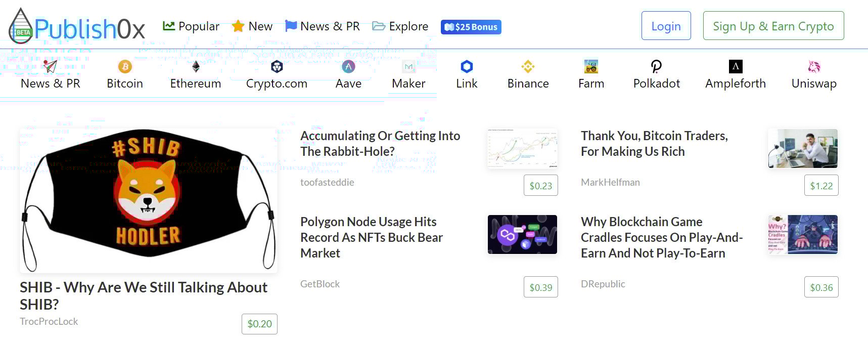Claim the $25 Bonus badge
The width and height of the screenshot is (868, 342).
[471, 27]
